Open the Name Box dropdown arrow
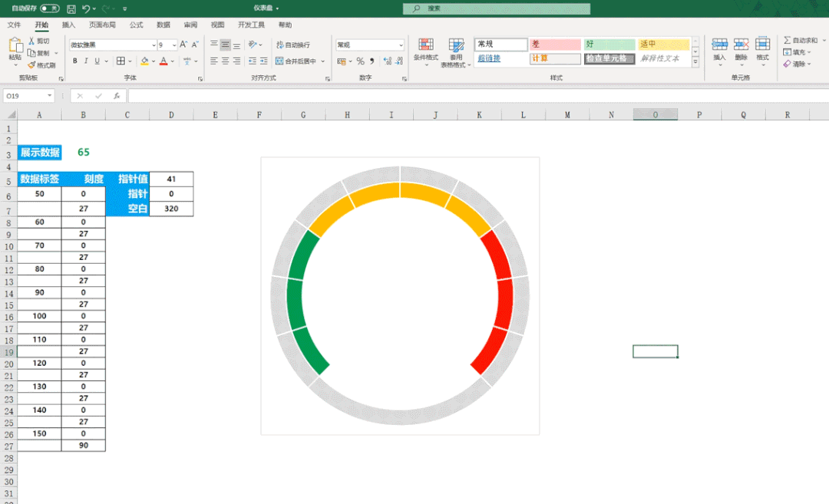829x504 pixels. [50, 96]
